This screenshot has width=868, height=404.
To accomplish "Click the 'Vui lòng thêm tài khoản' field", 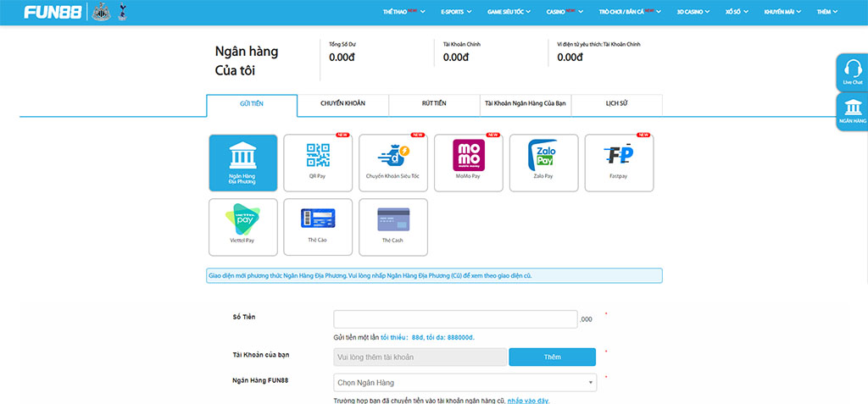I will tap(420, 357).
